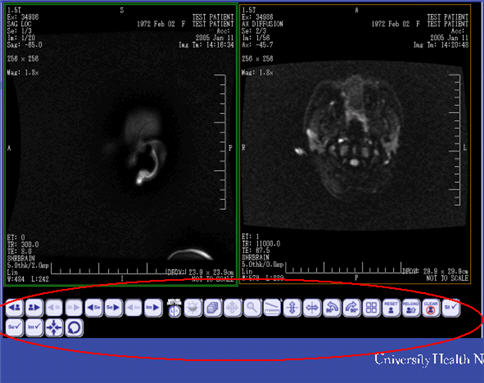Click the greyed-out down-arrow tool
The height and width of the screenshot is (383, 484).
click(193, 308)
